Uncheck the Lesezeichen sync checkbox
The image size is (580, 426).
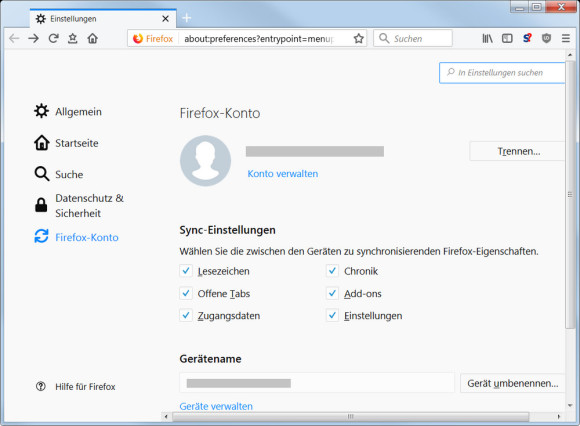click(x=186, y=271)
